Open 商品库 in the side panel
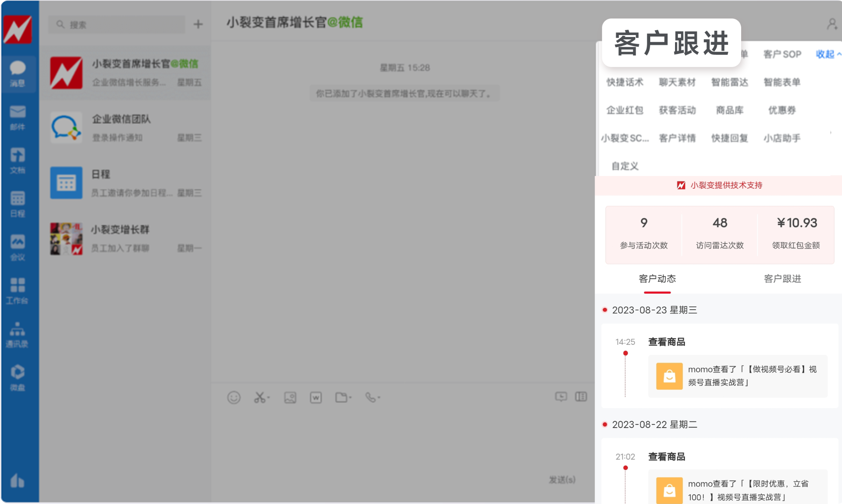Image resolution: width=842 pixels, height=504 pixels. (729, 110)
